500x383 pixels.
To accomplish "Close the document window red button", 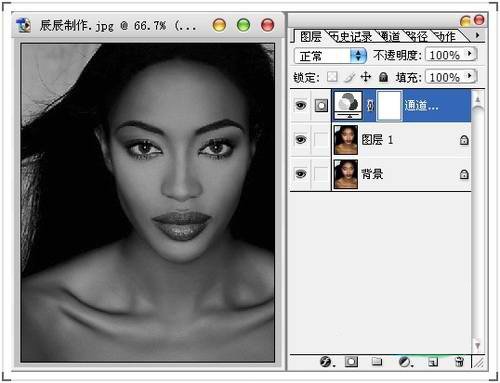I will pos(267,25).
